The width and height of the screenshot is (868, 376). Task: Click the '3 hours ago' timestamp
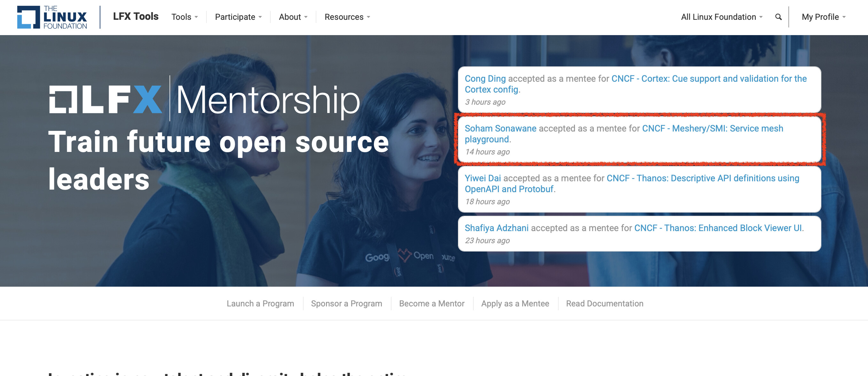[x=485, y=102]
